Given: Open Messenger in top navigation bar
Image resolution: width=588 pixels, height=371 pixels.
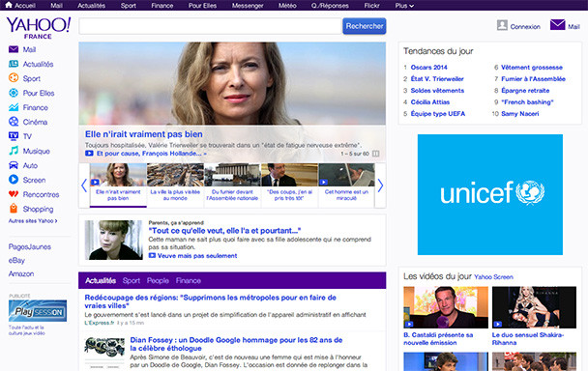Looking at the screenshot, I should (x=248, y=6).
